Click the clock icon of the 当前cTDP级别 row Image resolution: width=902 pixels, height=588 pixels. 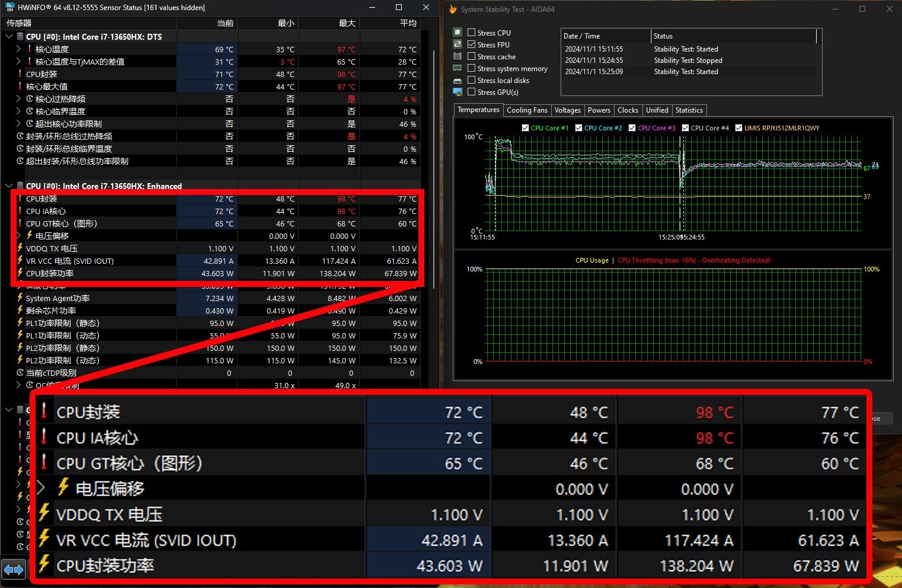click(20, 373)
